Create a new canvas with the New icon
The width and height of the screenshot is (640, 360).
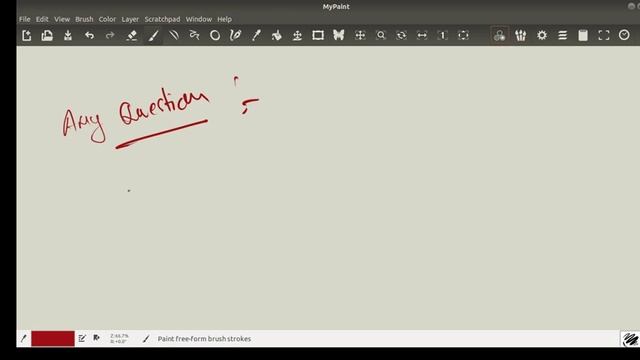point(27,36)
